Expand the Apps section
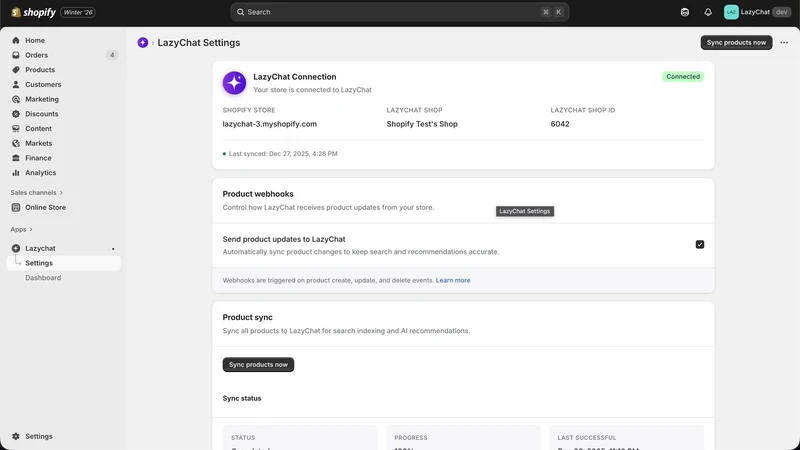 pyautogui.click(x=21, y=230)
